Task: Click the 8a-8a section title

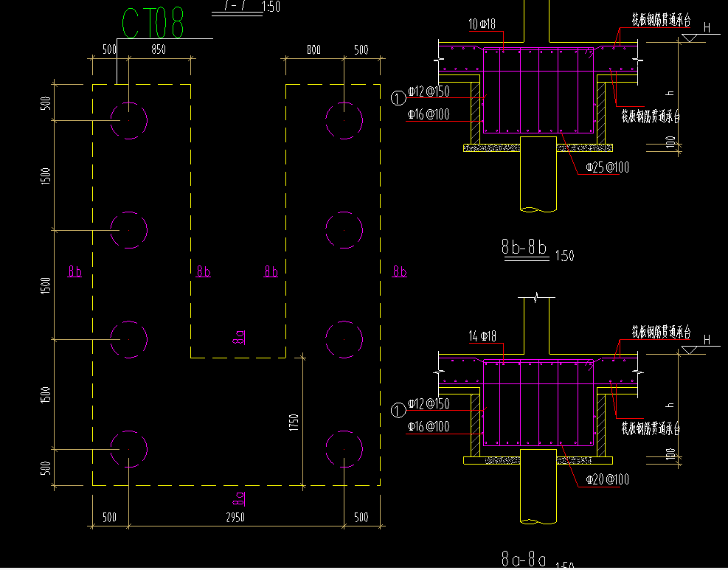Action: point(524,559)
